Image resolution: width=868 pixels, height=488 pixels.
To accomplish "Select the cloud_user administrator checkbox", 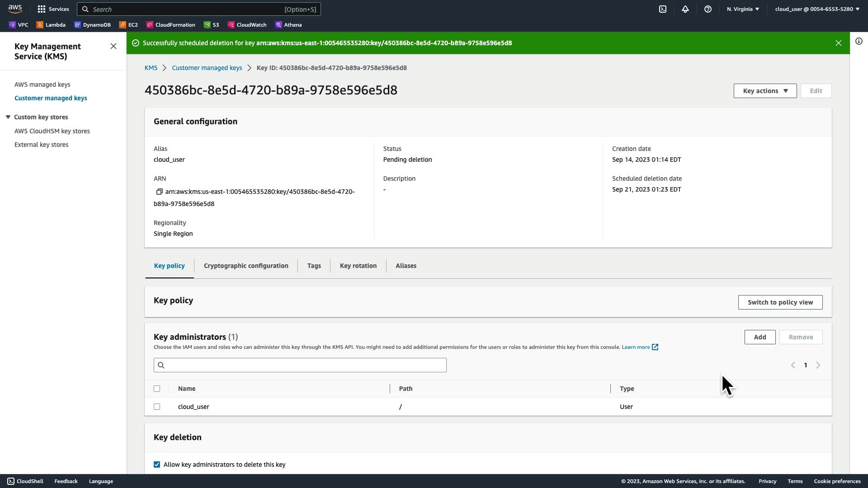I will click(x=157, y=407).
